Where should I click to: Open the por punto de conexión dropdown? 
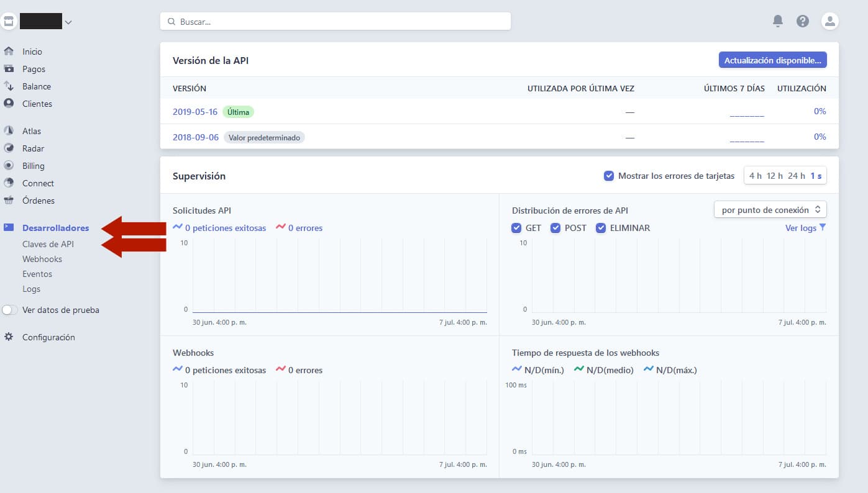tap(770, 210)
